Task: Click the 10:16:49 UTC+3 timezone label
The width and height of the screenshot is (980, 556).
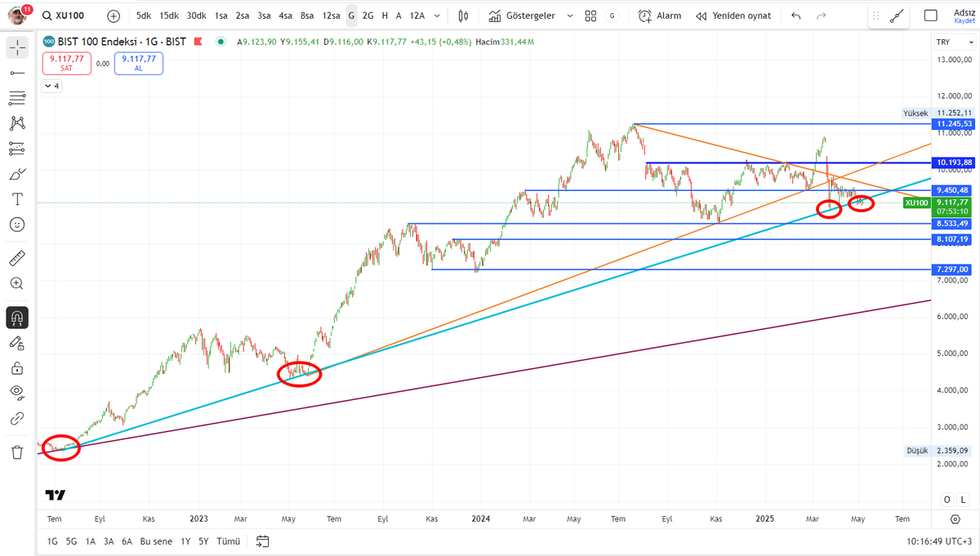Action: coord(939,540)
